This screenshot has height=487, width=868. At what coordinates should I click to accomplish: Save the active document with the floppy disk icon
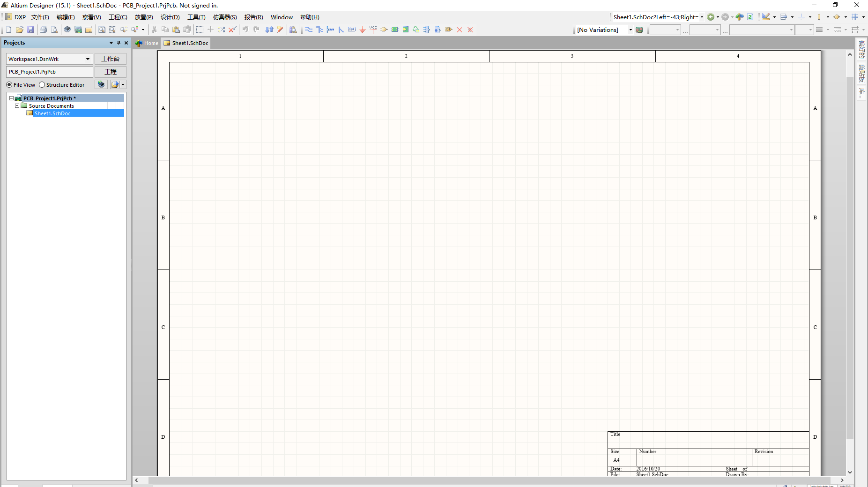pyautogui.click(x=30, y=30)
